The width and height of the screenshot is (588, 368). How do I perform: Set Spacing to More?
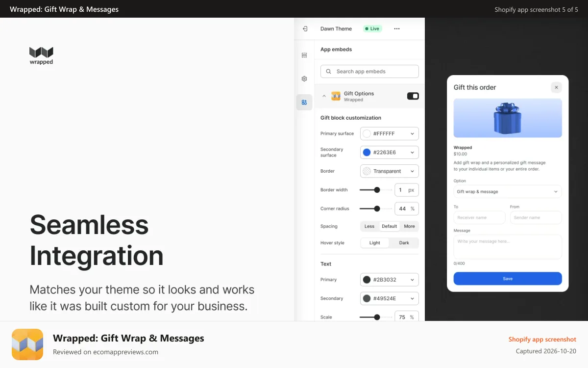tap(410, 227)
